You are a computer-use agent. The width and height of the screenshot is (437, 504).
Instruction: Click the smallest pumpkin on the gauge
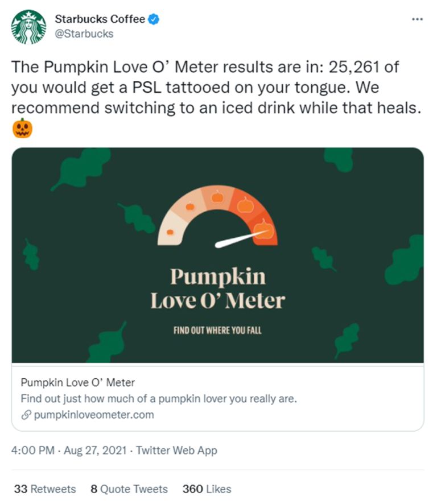point(170,232)
